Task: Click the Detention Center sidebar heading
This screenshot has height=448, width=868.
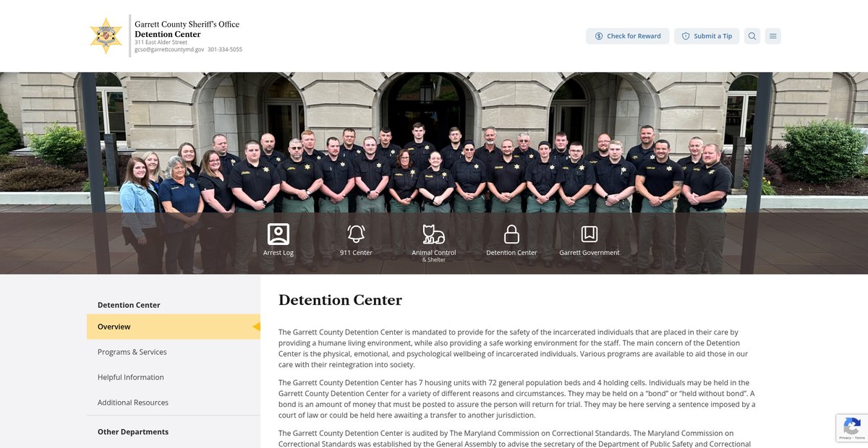Action: click(129, 305)
